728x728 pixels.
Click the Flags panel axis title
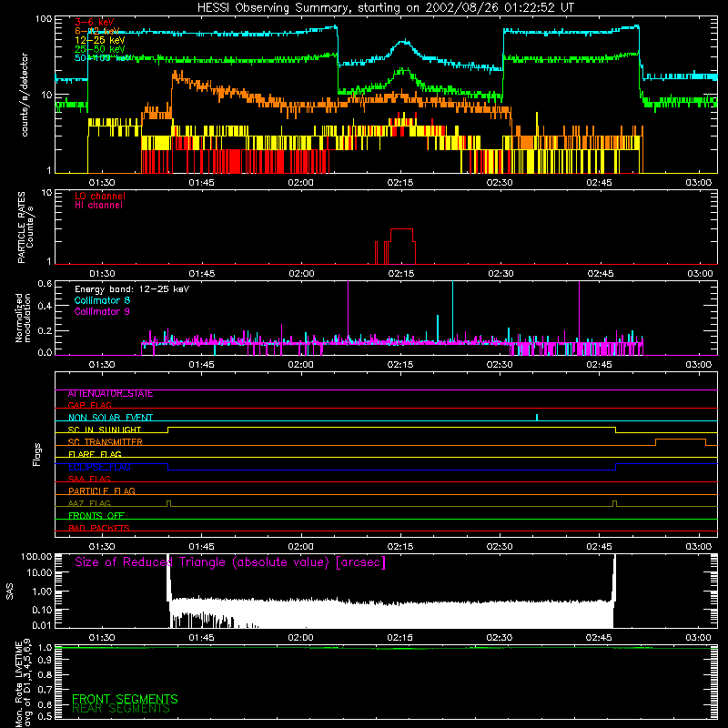tap(36, 454)
